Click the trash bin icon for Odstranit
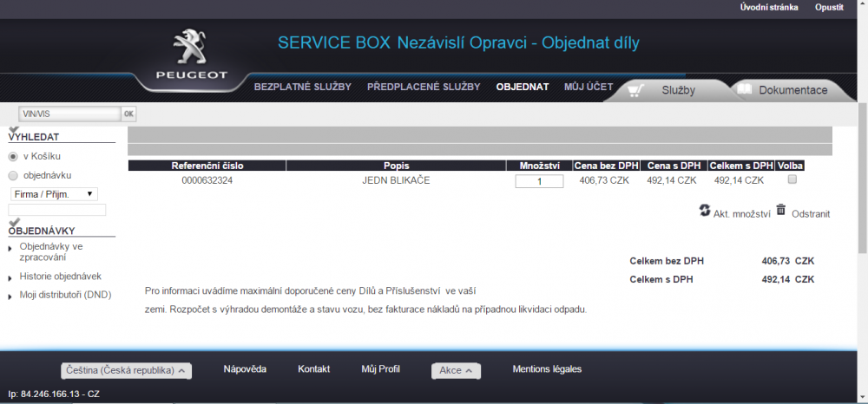The height and width of the screenshot is (404, 868). point(781,210)
